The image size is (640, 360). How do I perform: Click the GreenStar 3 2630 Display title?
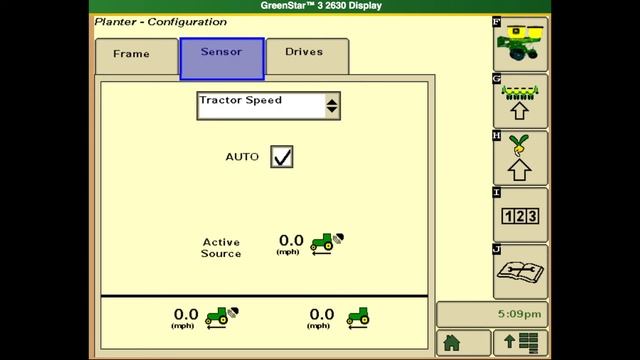[321, 6]
